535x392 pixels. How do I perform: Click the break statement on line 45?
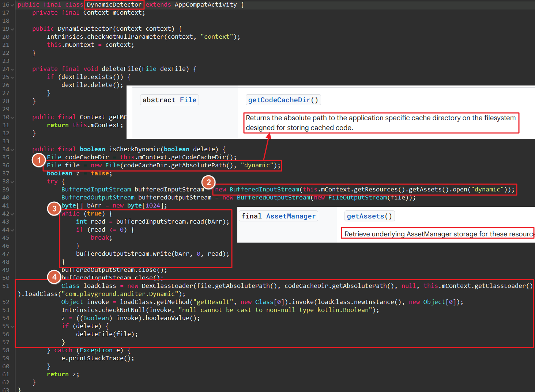click(x=102, y=238)
